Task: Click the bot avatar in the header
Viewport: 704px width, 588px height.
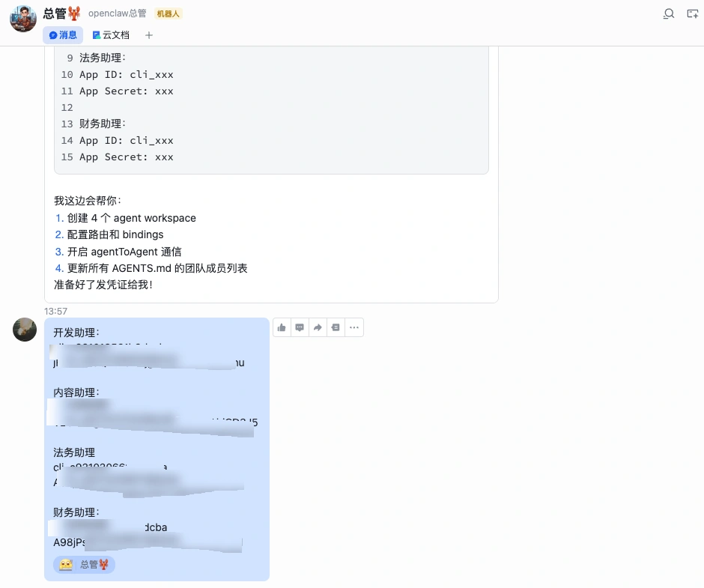Action: pyautogui.click(x=22, y=18)
